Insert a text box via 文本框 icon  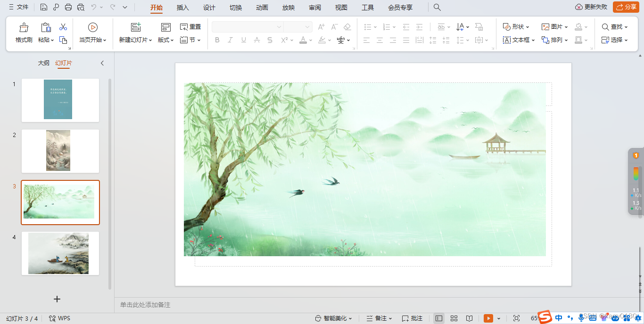516,40
